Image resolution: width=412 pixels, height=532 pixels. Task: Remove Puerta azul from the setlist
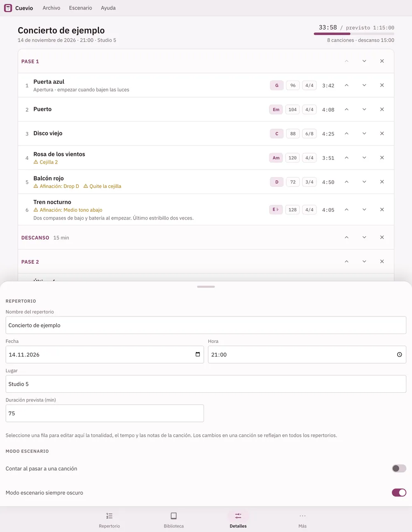click(x=382, y=85)
